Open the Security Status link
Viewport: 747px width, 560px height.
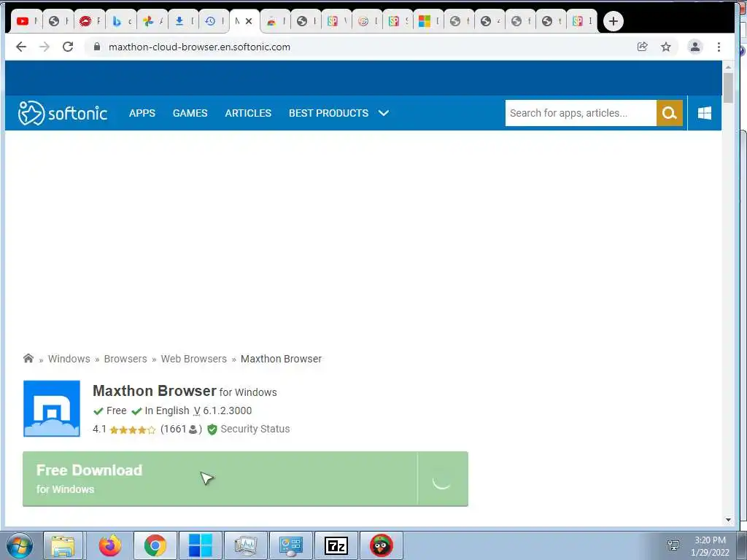(255, 429)
